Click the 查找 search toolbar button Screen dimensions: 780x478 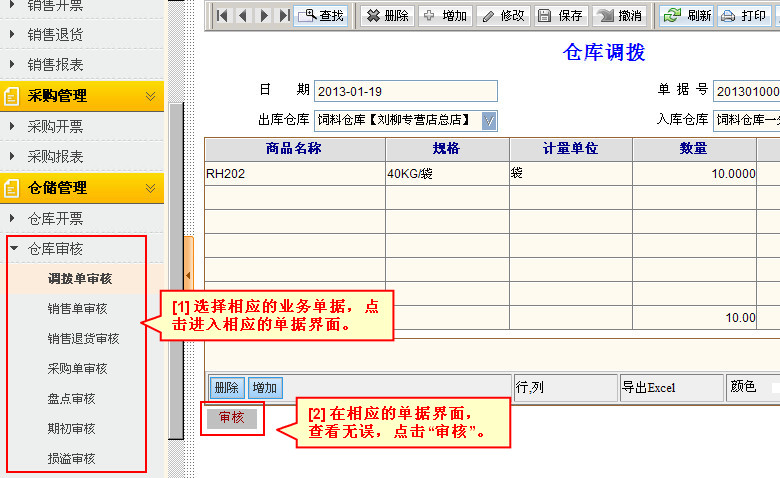pos(321,16)
